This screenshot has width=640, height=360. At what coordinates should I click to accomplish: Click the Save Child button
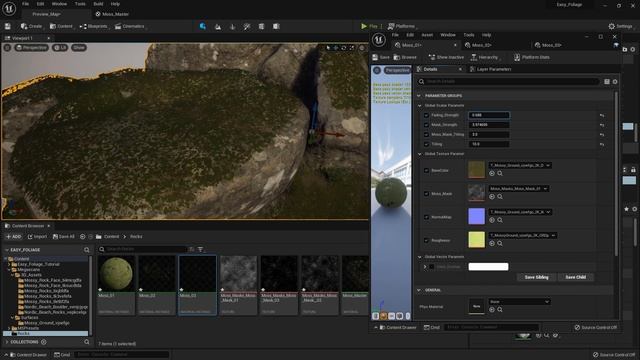(576, 277)
